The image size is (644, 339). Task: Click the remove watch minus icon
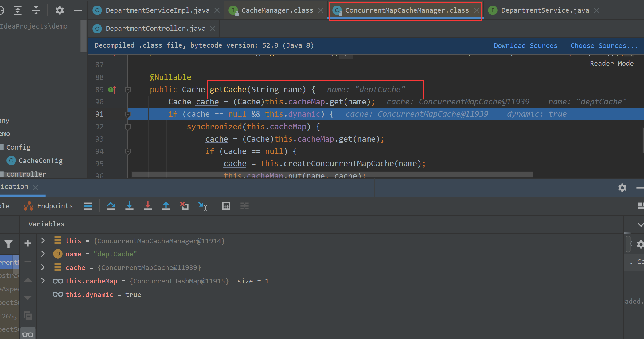click(x=28, y=262)
